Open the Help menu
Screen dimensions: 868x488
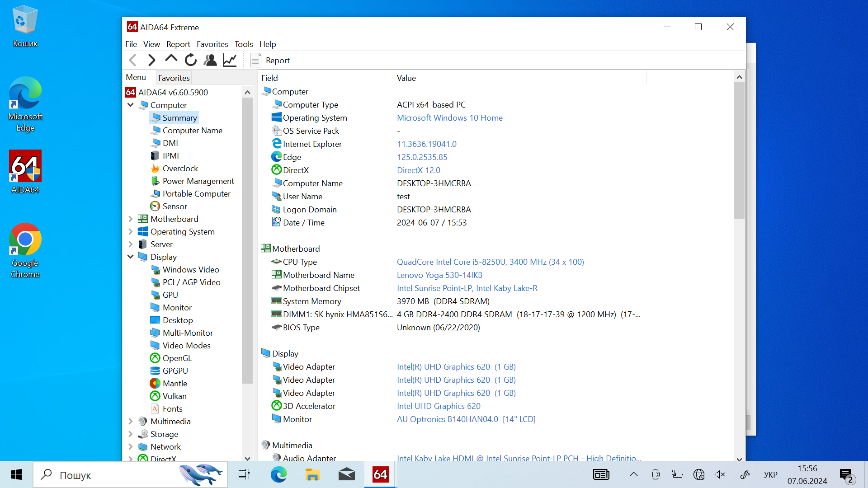coord(268,44)
